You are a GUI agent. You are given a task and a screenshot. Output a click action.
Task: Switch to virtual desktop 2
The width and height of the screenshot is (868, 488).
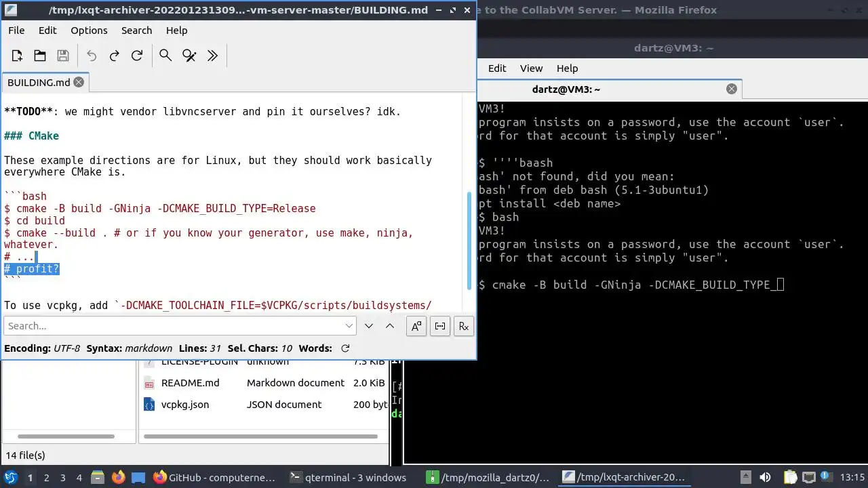47,478
